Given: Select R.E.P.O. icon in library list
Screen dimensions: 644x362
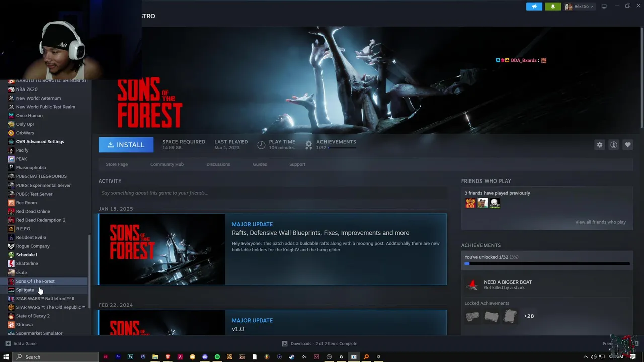Looking at the screenshot, I should tap(11, 229).
